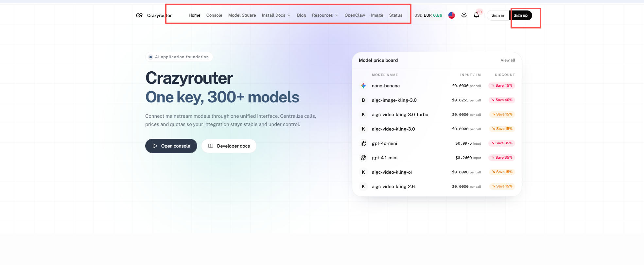Open the notifications bell
Screen dimensions: 644x265
coord(476,15)
